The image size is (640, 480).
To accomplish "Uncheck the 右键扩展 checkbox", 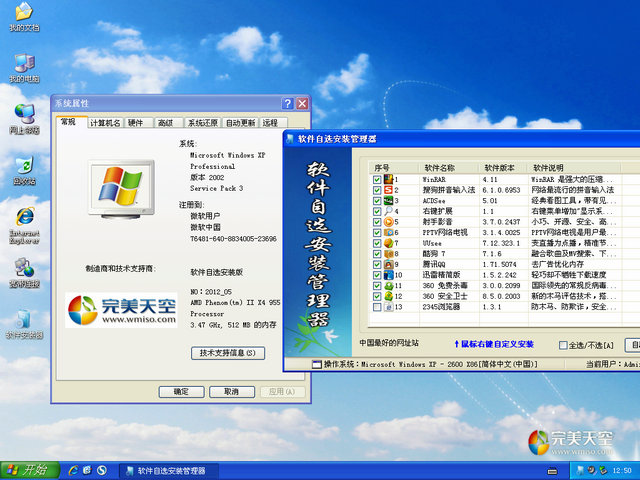I will tap(377, 211).
